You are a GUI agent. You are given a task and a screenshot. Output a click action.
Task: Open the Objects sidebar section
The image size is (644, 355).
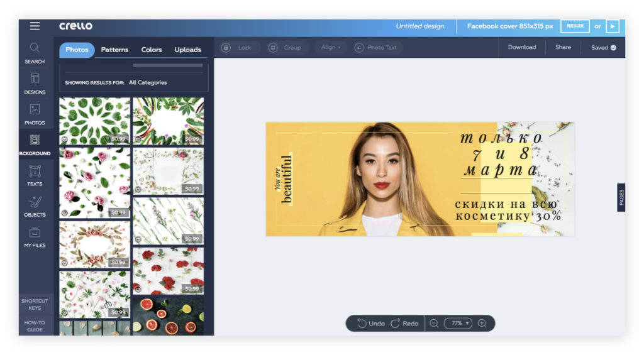coord(35,205)
